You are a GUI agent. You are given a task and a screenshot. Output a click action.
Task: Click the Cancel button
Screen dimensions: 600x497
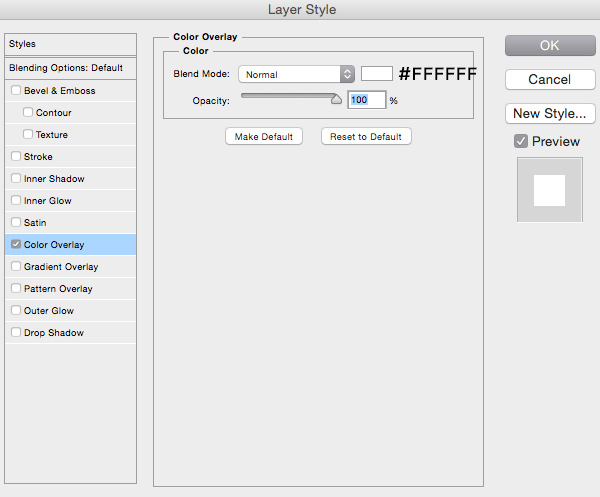coord(550,80)
